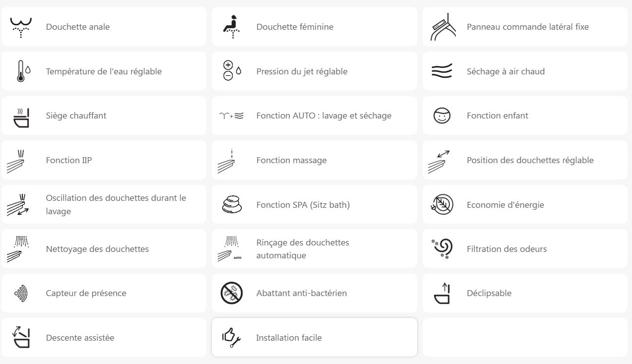Click the smiling child face icon

click(442, 116)
